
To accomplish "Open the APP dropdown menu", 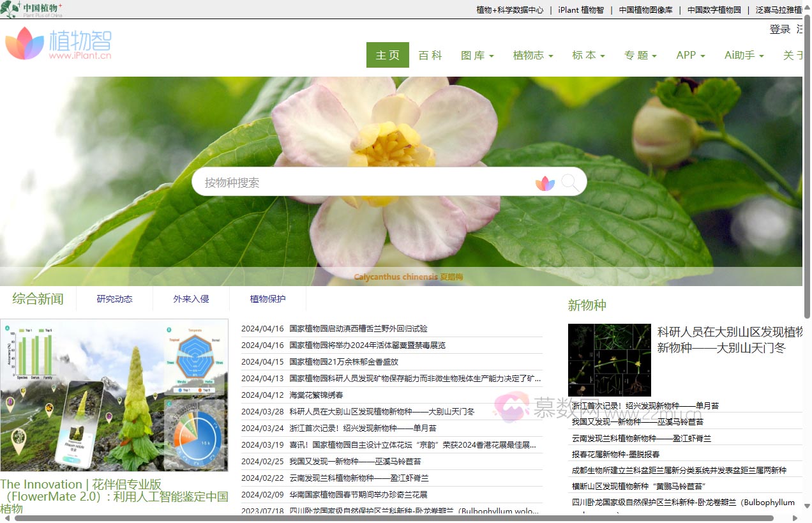I will (691, 55).
